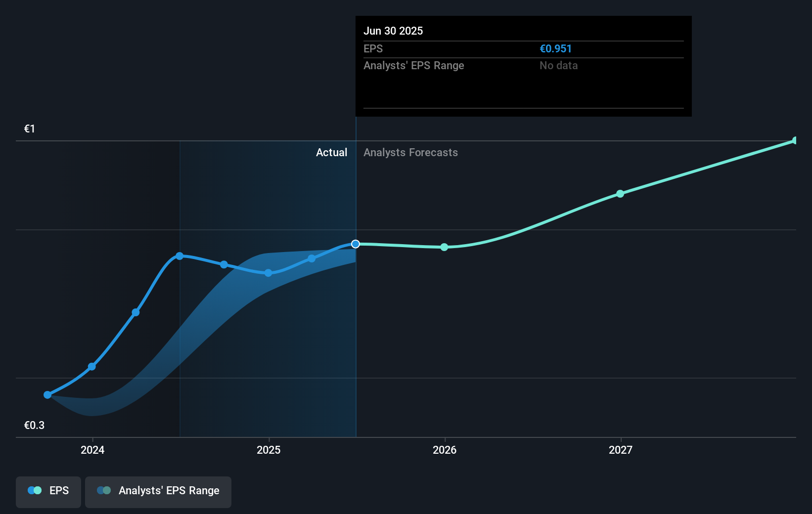Select the EPS data point above the 2024 tick

pos(92,367)
